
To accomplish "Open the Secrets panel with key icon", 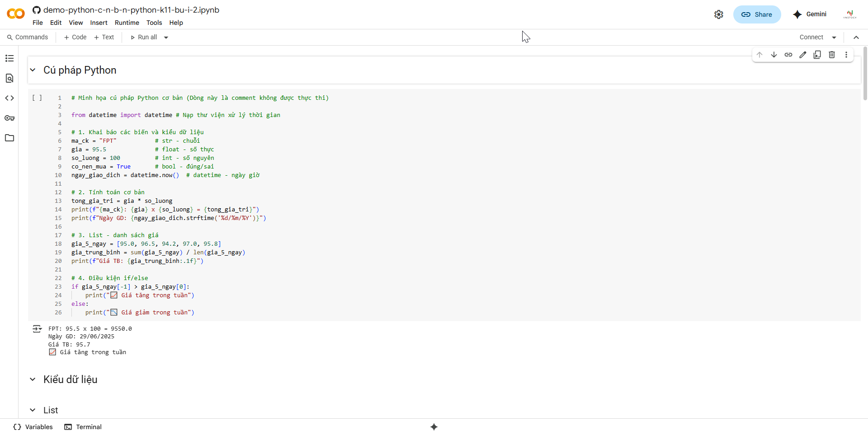I will pos(9,118).
